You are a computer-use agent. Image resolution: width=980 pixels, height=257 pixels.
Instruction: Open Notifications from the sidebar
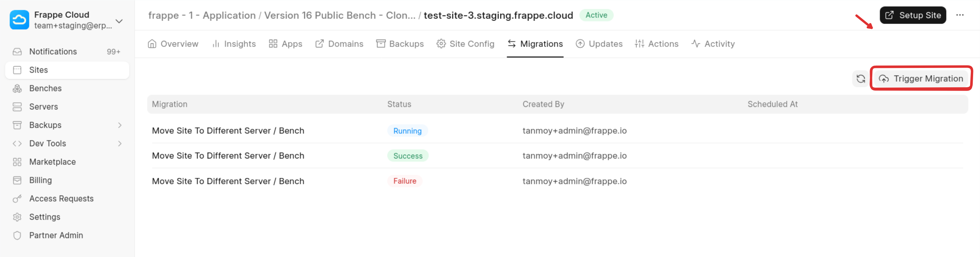(x=53, y=52)
